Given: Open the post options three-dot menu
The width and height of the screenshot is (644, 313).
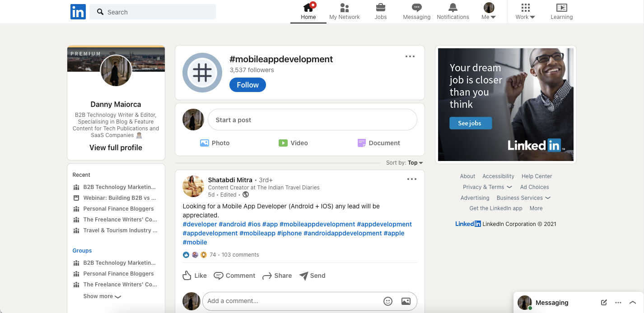Looking at the screenshot, I should (411, 179).
